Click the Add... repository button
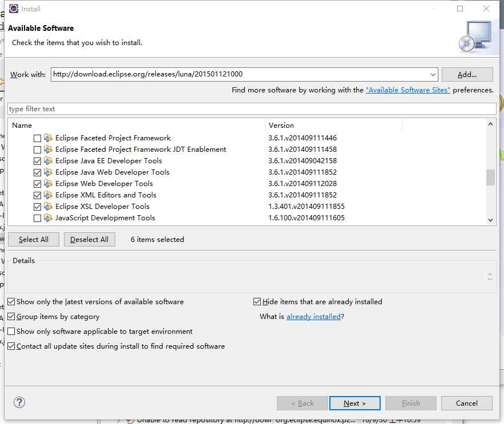Viewport: 504px width, 424px height. pyautogui.click(x=467, y=75)
